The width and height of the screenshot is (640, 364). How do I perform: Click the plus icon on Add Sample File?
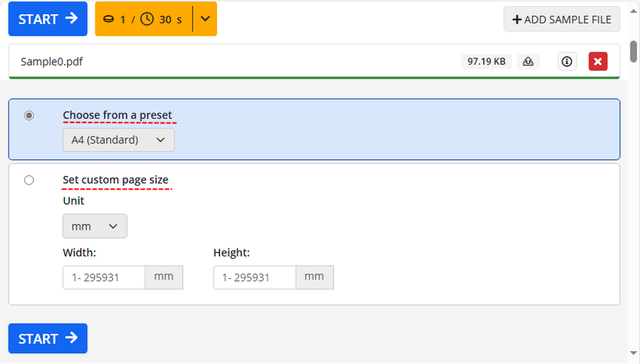[x=516, y=19]
